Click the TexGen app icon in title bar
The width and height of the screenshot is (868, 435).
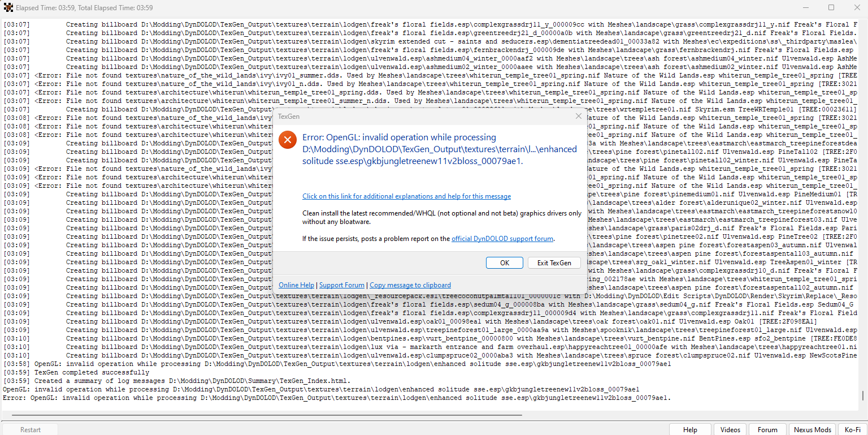click(8, 7)
